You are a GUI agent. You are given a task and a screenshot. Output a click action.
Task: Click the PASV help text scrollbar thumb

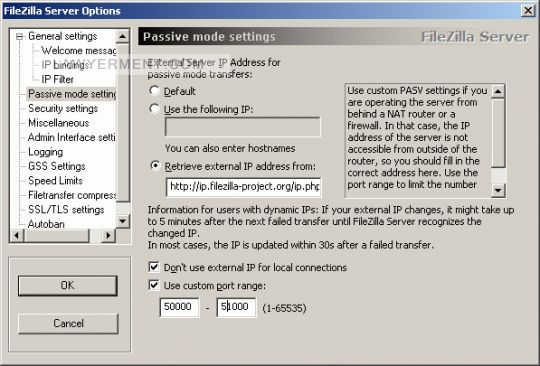pyautogui.click(x=498, y=133)
